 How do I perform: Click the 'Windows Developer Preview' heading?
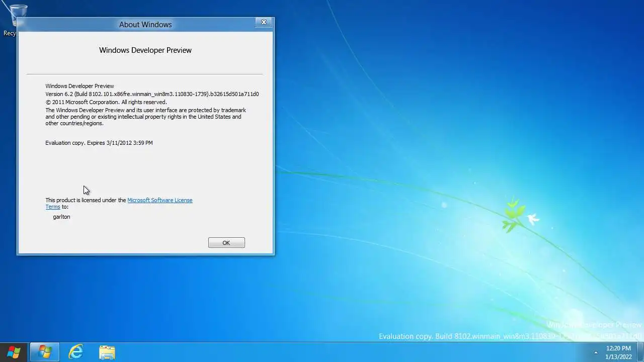145,50
